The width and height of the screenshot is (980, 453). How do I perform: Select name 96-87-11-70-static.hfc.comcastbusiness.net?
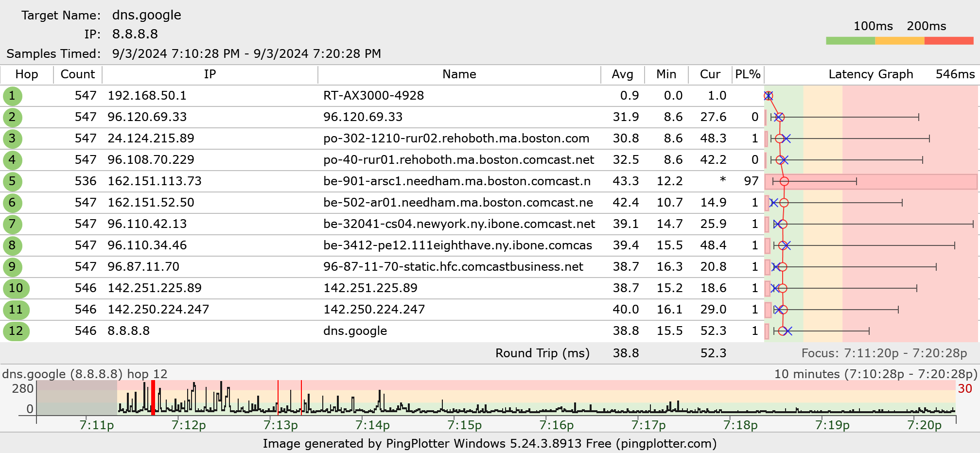[454, 267]
